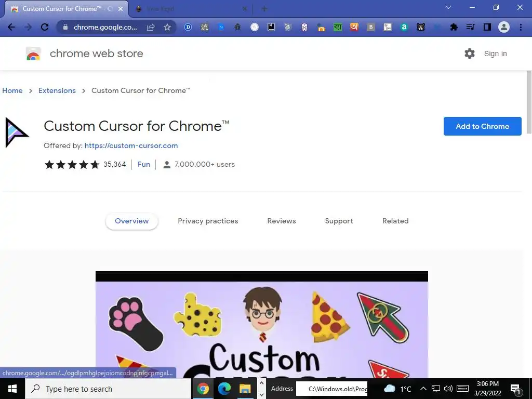Visit https://custom-cursor.com link
The image size is (532, 399).
point(131,145)
